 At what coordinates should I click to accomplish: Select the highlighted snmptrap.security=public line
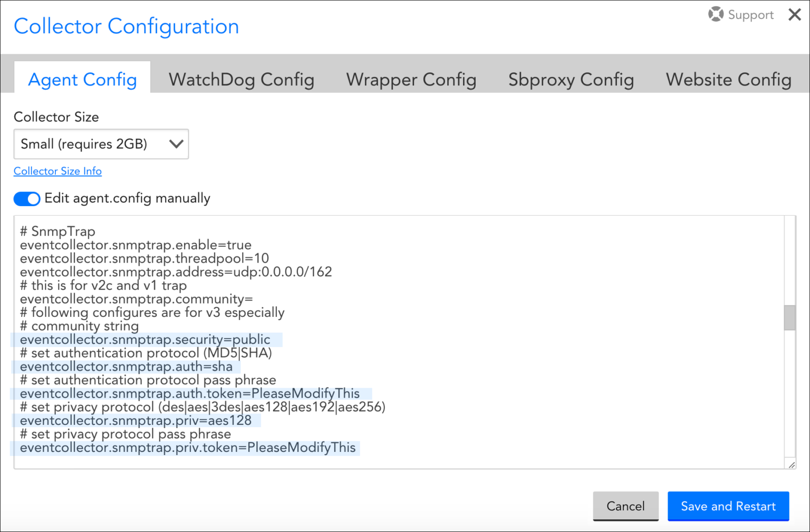click(x=146, y=340)
